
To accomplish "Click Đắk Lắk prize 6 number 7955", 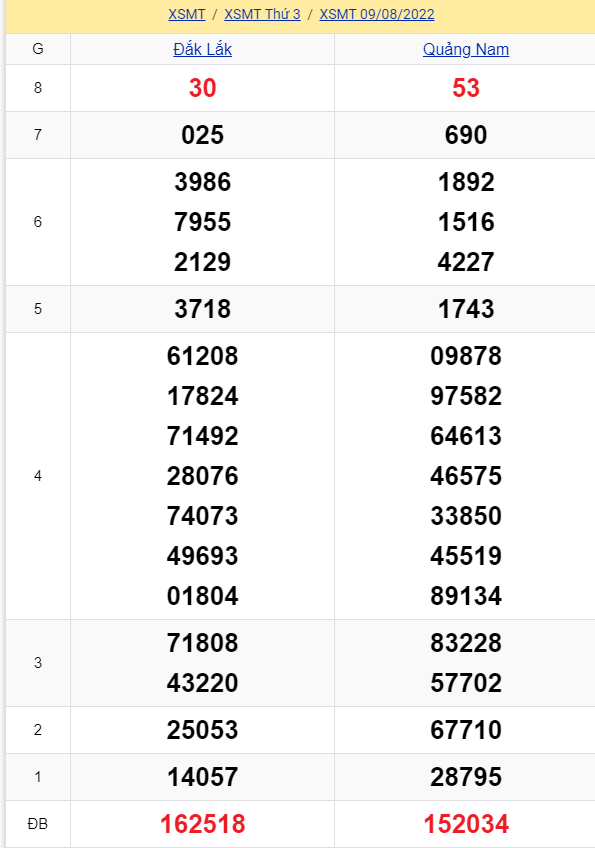I will [x=202, y=222].
